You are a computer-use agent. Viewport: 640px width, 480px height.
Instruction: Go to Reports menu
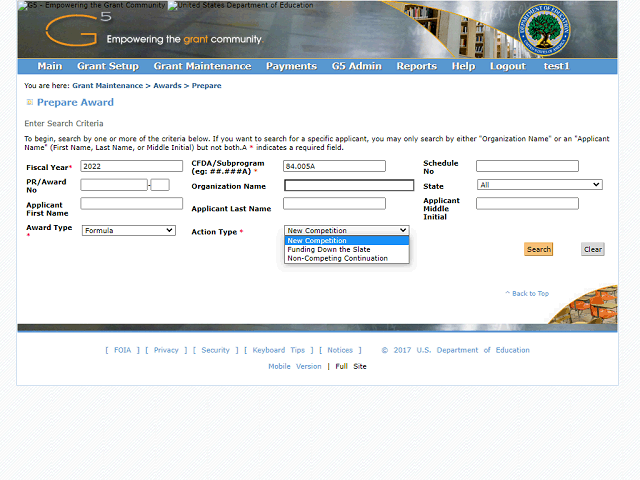[x=417, y=66]
